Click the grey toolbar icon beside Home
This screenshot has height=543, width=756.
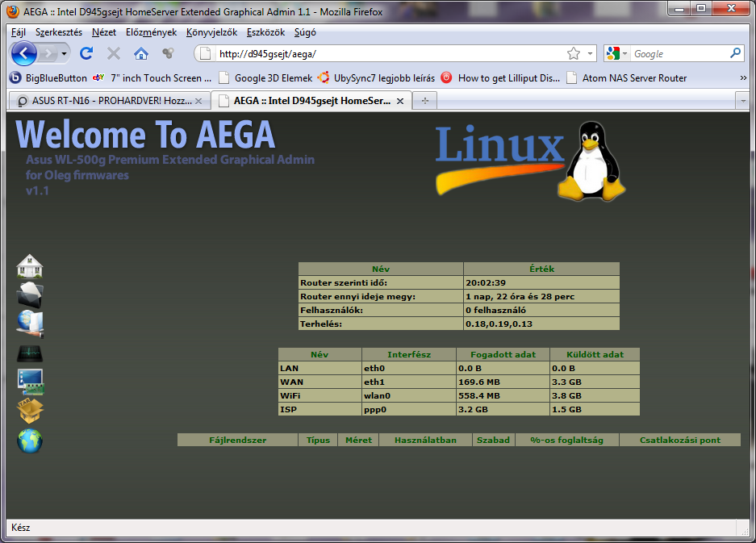tap(168, 53)
